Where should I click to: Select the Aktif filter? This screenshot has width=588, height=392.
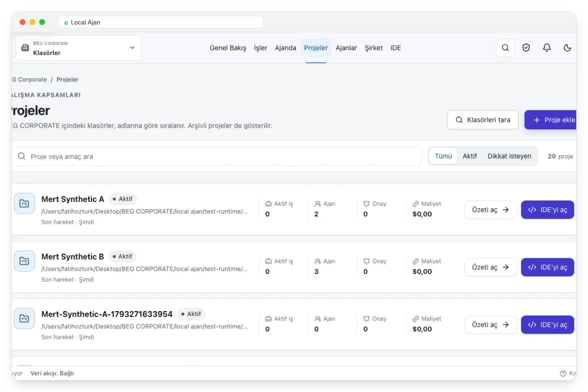470,156
